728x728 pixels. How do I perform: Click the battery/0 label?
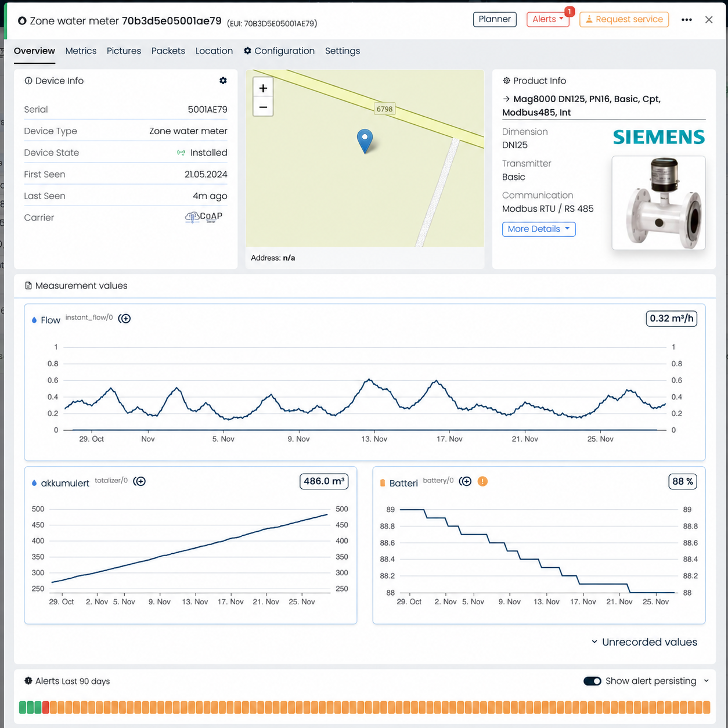pyautogui.click(x=438, y=480)
